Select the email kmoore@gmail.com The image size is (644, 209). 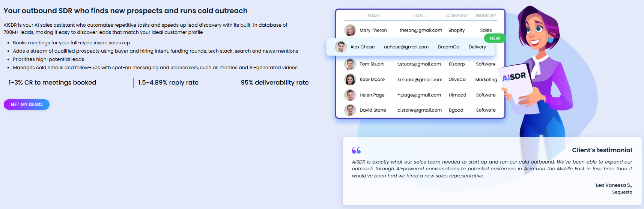420,80
